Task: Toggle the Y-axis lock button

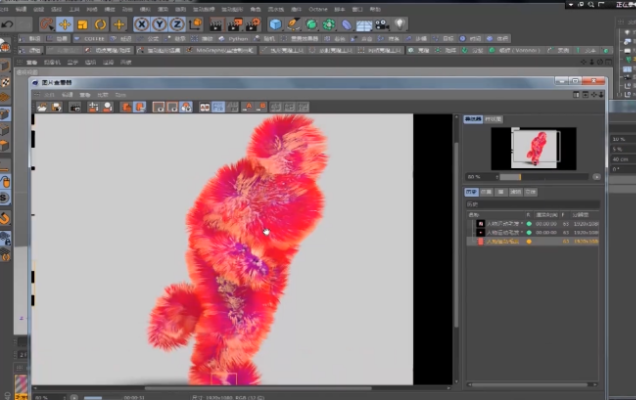Action: coord(158,24)
